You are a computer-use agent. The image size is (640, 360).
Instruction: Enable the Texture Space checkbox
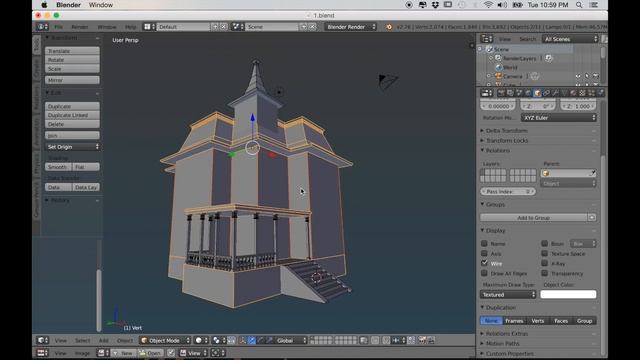[544, 253]
